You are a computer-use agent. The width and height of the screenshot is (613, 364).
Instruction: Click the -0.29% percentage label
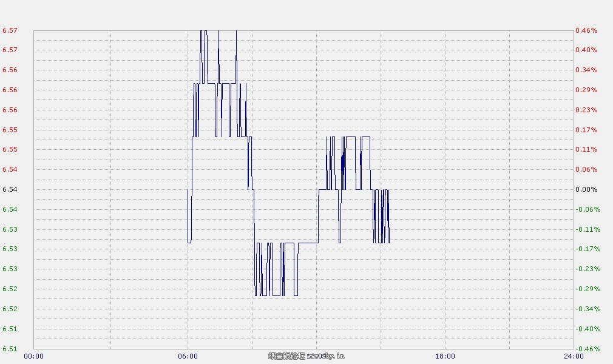coord(586,289)
